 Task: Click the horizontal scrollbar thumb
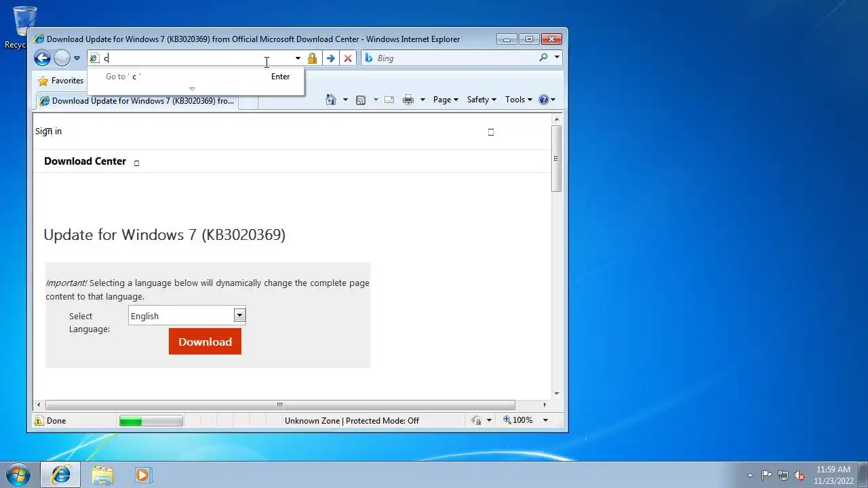pyautogui.click(x=279, y=405)
